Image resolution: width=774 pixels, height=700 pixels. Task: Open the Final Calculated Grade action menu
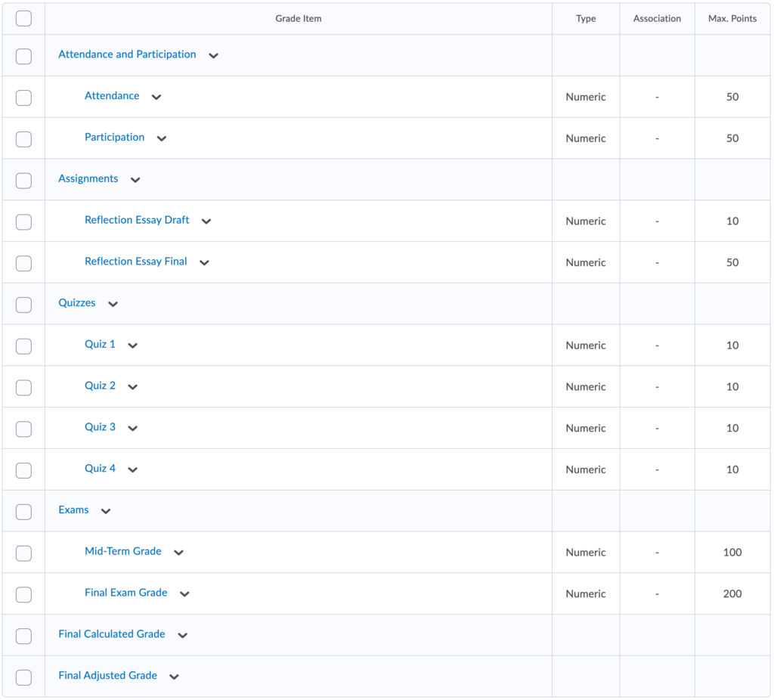tap(181, 635)
